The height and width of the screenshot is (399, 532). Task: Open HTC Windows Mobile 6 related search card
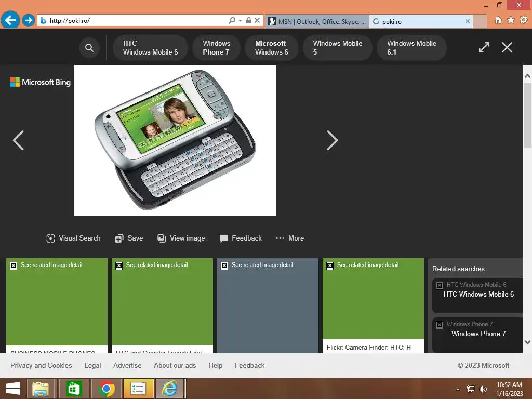(x=478, y=295)
